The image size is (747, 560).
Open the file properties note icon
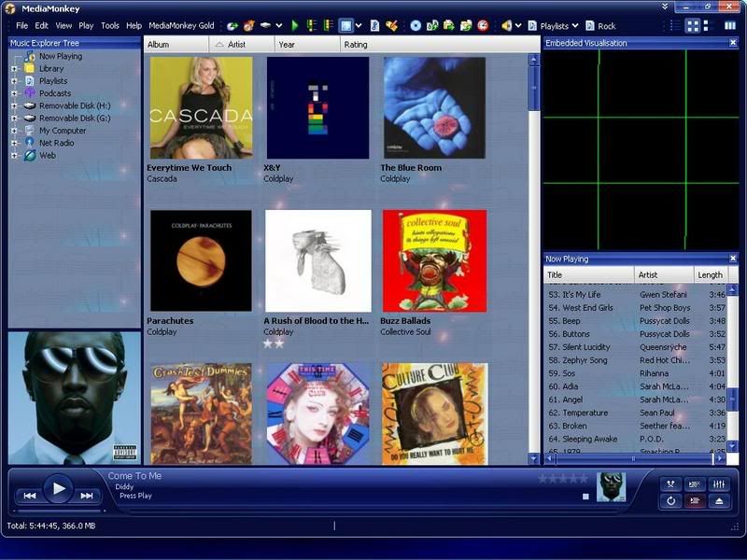375,26
